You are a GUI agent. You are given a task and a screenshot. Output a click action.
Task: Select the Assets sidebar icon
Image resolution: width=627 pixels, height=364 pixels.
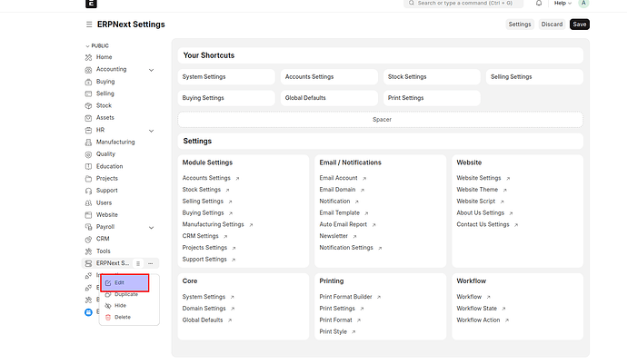click(88, 118)
